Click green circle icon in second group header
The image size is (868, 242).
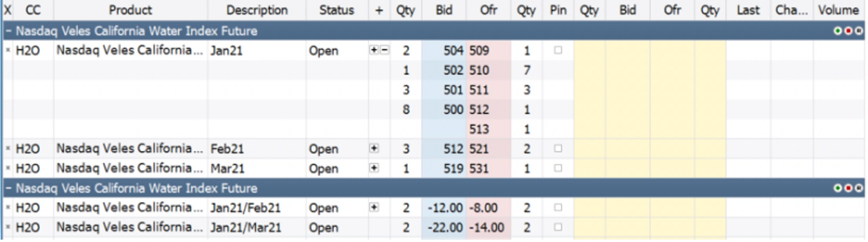coord(838,188)
